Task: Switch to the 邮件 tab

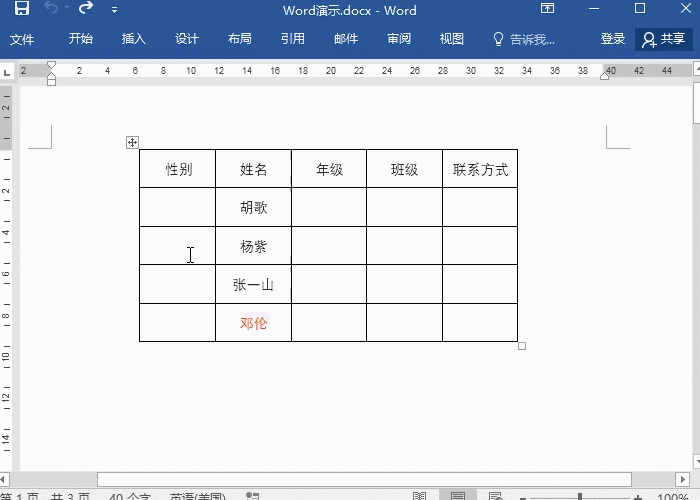Action: pos(346,39)
